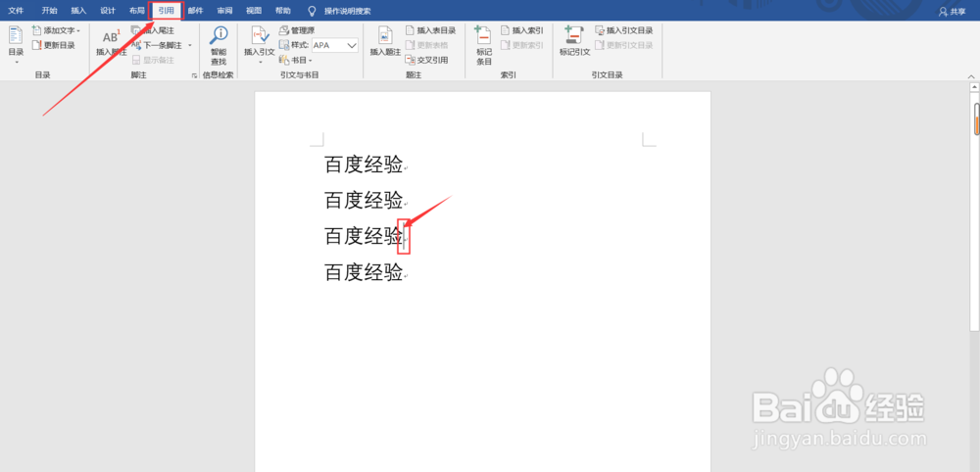Screen dimensions: 980x472
Task: Click 更新索引 (Update Index)
Action: [x=522, y=45]
